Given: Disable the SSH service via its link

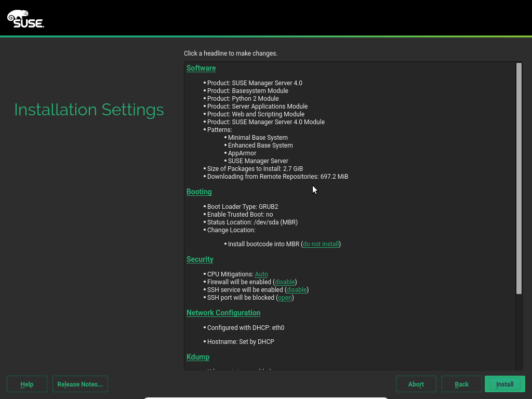Looking at the screenshot, I should point(297,290).
